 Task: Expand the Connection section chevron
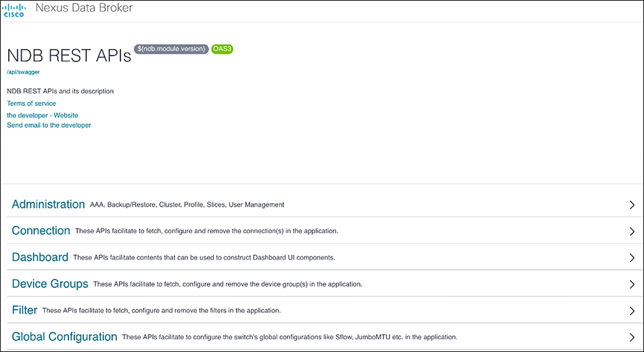(632, 231)
